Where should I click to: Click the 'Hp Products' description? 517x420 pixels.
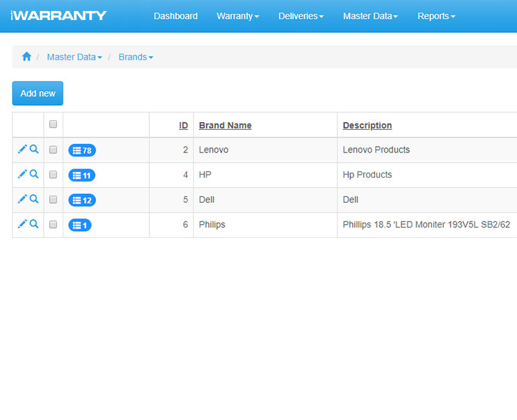point(367,174)
